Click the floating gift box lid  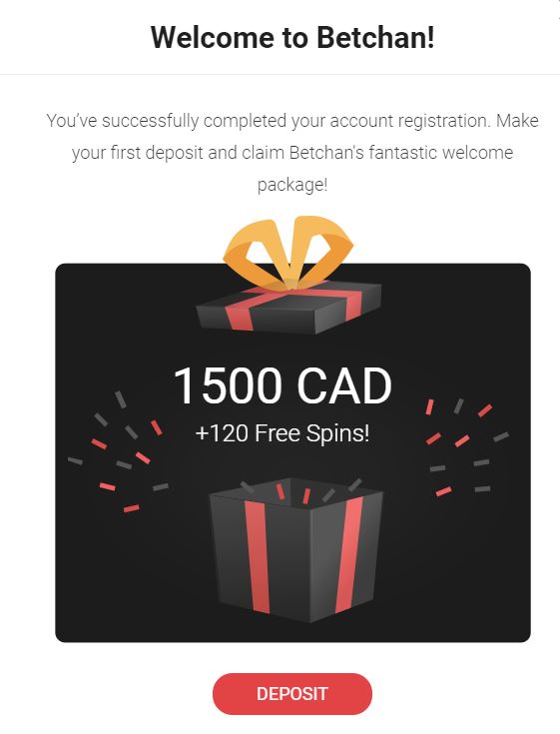[x=288, y=307]
